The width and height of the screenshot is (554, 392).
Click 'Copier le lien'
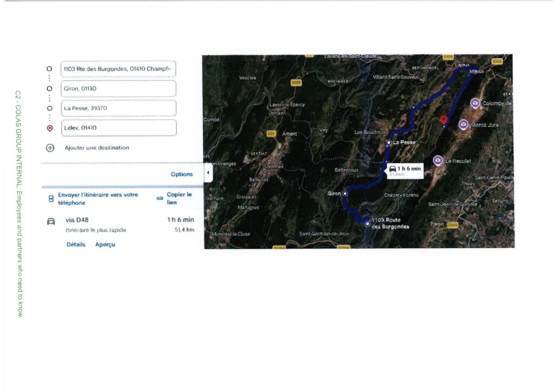pos(179,198)
